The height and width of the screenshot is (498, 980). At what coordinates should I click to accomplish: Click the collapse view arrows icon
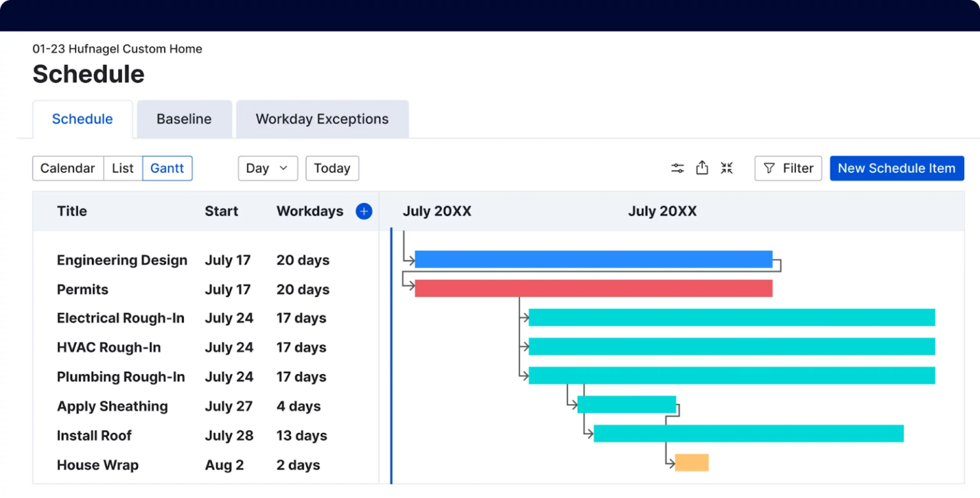coord(727,168)
